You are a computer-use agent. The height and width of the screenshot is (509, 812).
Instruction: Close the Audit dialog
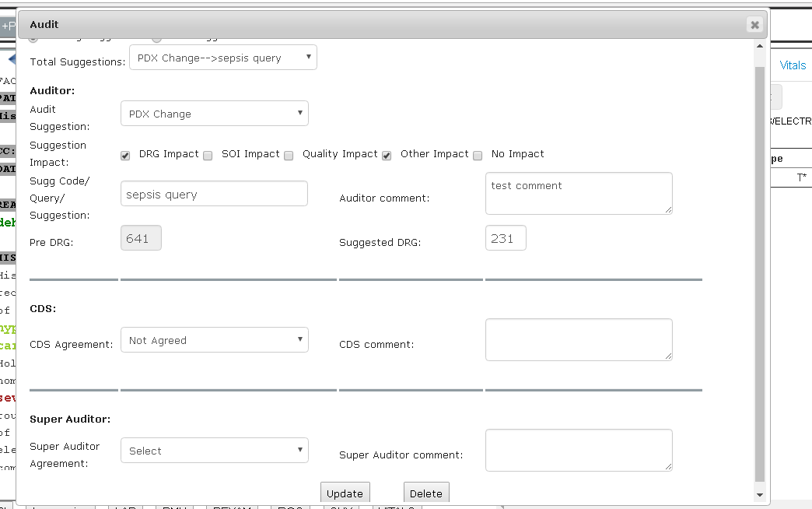pos(754,24)
